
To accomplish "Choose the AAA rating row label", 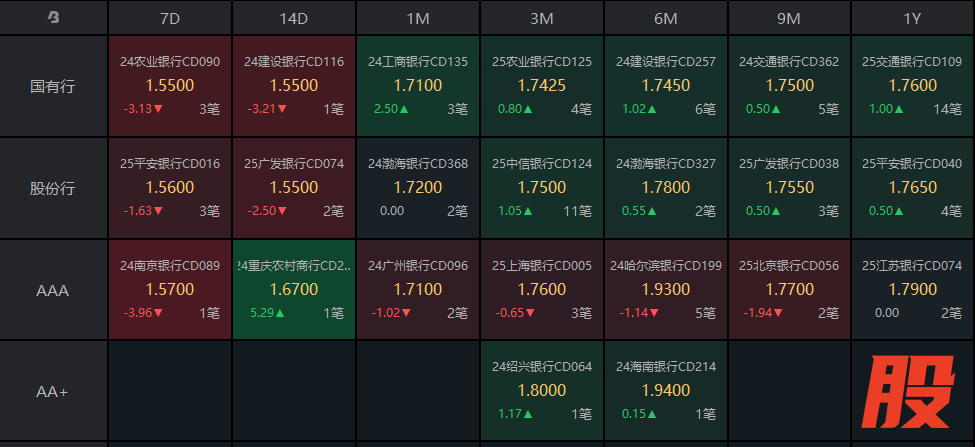I will (x=53, y=290).
